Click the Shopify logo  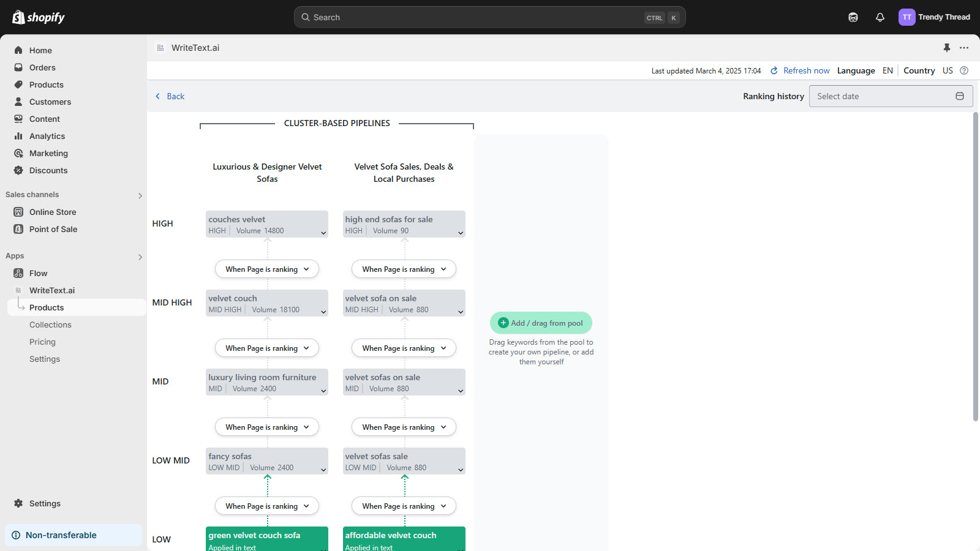point(38,17)
